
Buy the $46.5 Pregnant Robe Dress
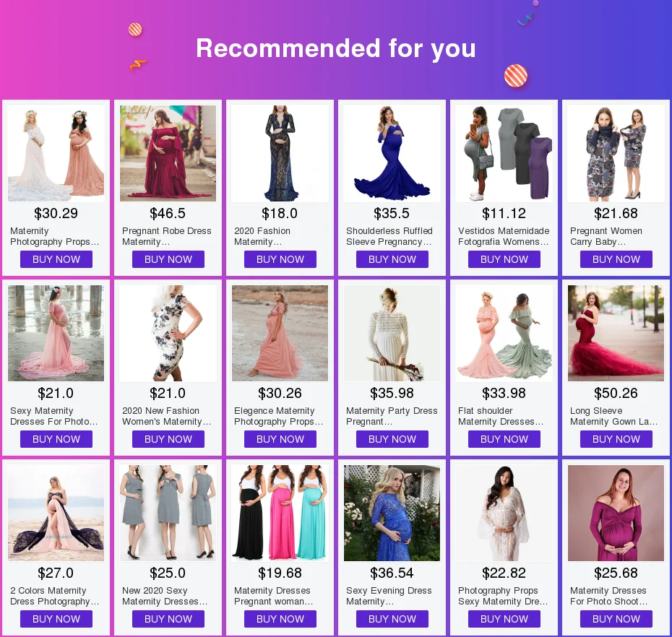coord(168,259)
